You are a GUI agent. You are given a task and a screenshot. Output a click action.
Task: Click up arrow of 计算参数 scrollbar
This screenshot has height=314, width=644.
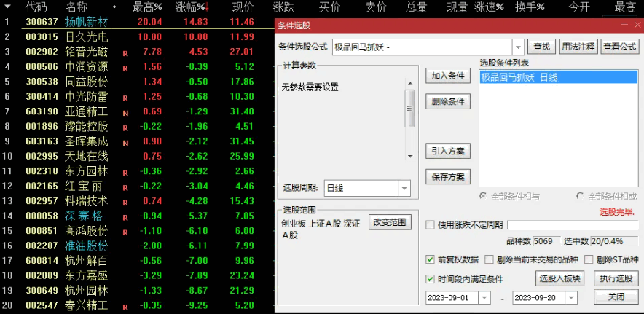[410, 84]
